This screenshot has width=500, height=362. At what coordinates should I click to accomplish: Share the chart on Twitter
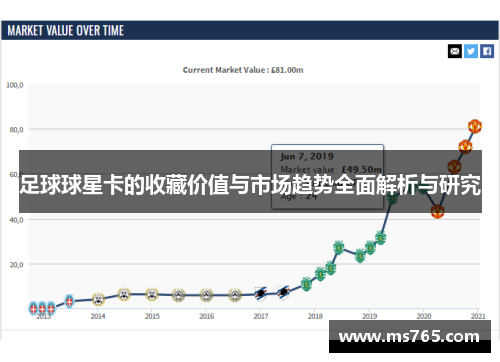pyautogui.click(x=471, y=51)
